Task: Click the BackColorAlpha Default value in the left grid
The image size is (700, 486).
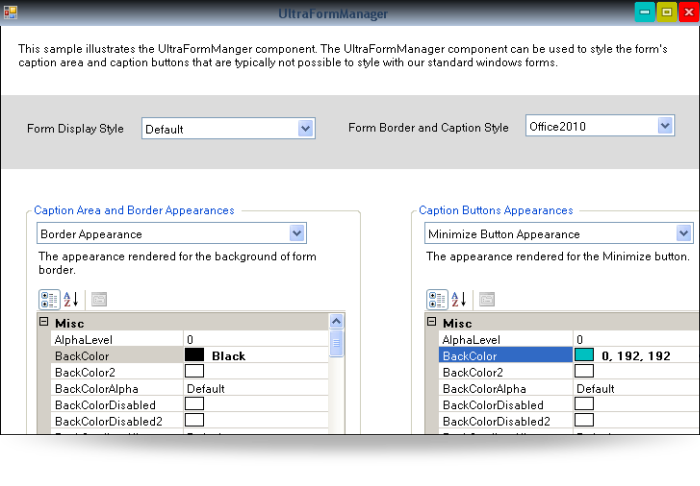Action: pyautogui.click(x=205, y=389)
